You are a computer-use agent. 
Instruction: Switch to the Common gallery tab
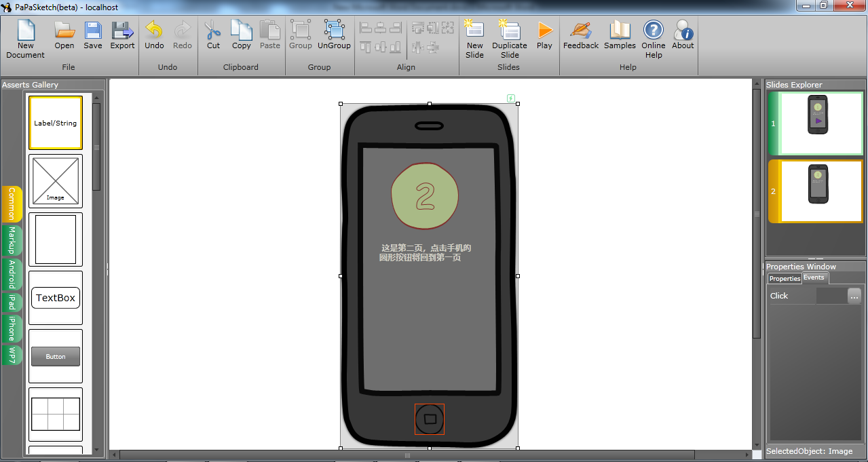pyautogui.click(x=12, y=204)
